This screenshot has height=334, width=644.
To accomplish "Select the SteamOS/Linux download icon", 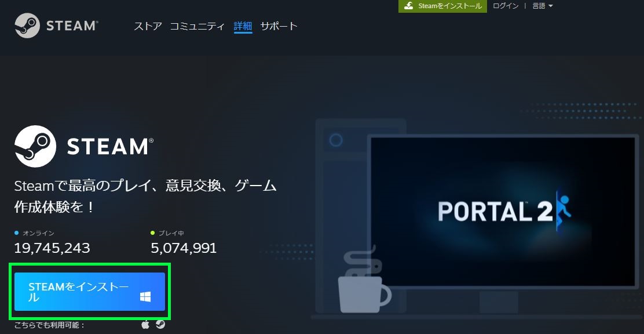I will [160, 325].
